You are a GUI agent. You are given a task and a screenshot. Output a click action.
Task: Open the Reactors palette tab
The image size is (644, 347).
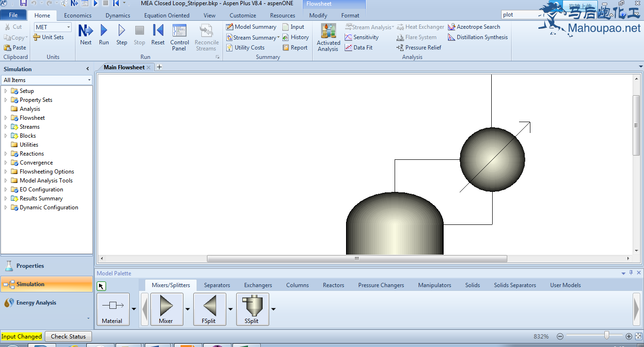[333, 285]
